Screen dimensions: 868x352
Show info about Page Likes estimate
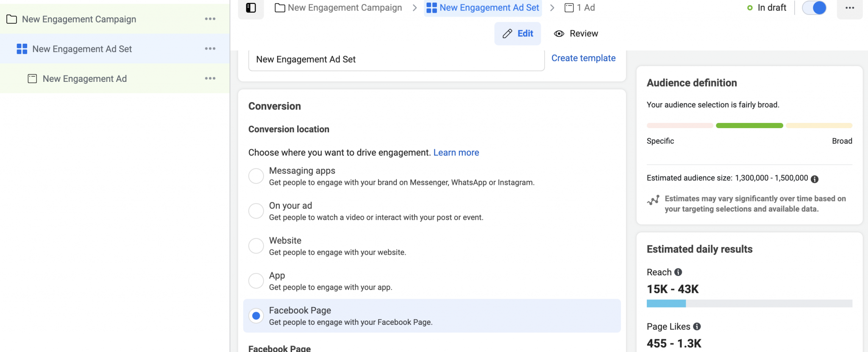tap(697, 327)
